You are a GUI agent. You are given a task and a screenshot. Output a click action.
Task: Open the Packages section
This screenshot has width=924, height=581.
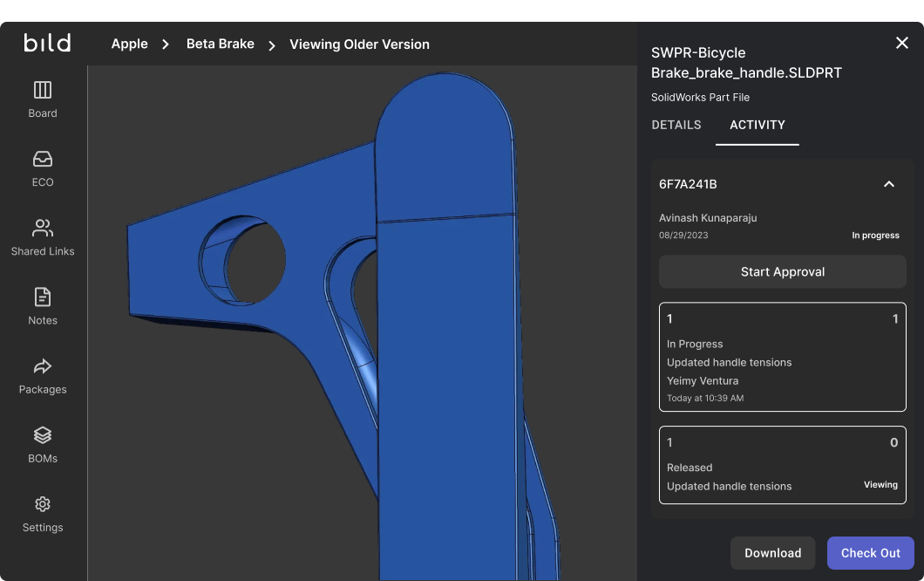42,374
